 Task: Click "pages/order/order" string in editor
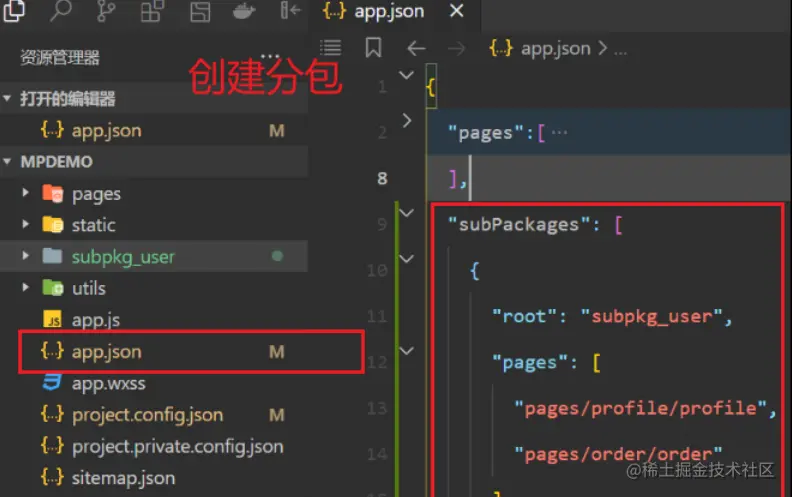click(x=618, y=454)
